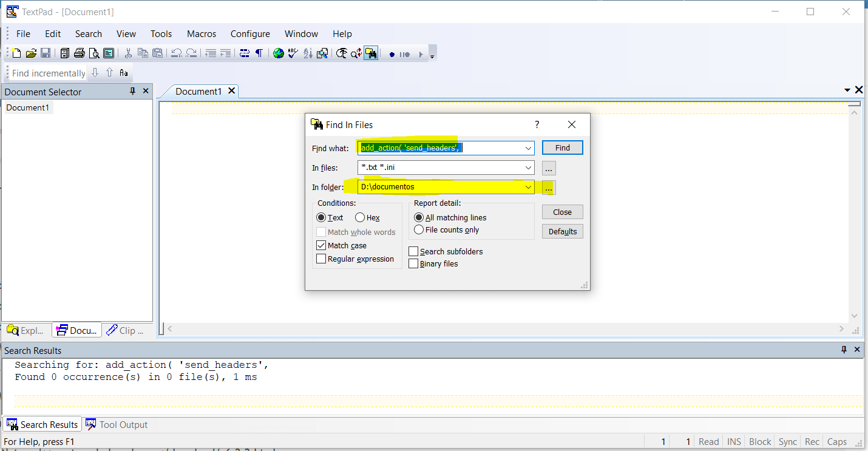
Task: Browse file types with In files ... button
Action: 549,168
